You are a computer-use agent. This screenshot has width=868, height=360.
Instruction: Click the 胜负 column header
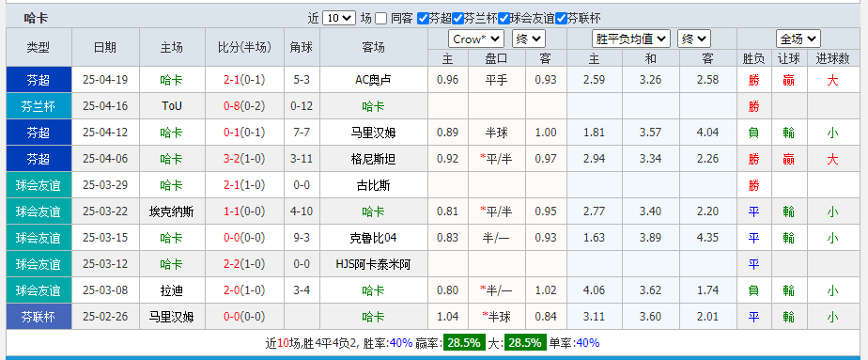coord(753,58)
